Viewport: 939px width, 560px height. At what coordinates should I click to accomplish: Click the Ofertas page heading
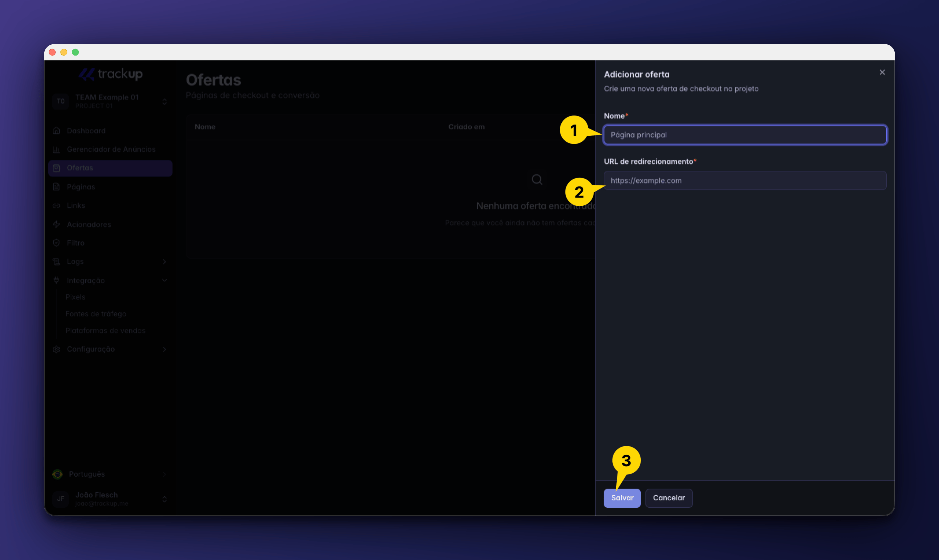click(213, 80)
